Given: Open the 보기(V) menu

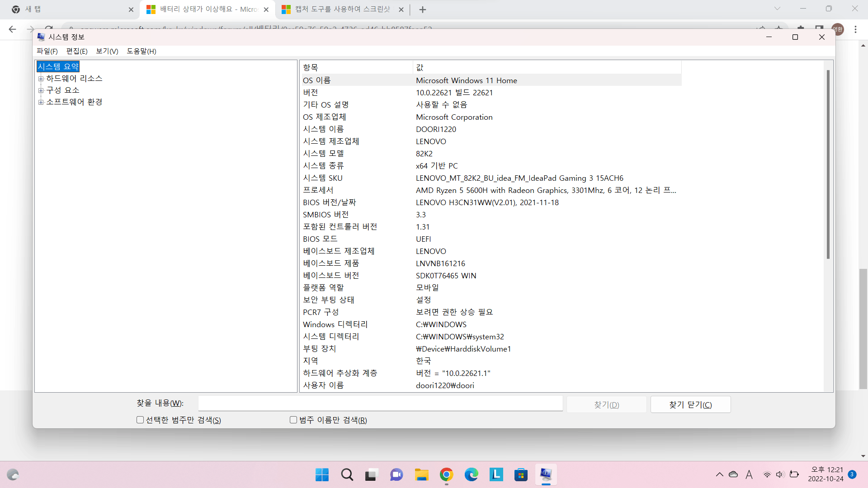Looking at the screenshot, I should (107, 51).
